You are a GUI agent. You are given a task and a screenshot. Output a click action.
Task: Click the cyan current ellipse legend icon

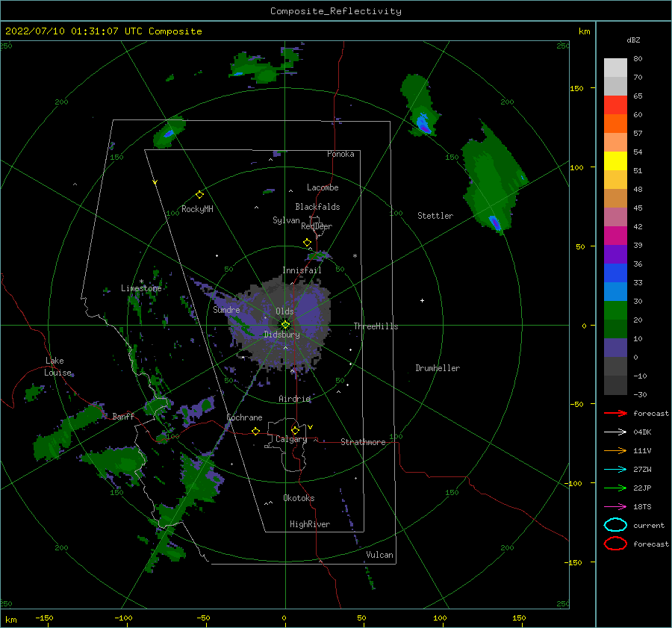pyautogui.click(x=615, y=525)
